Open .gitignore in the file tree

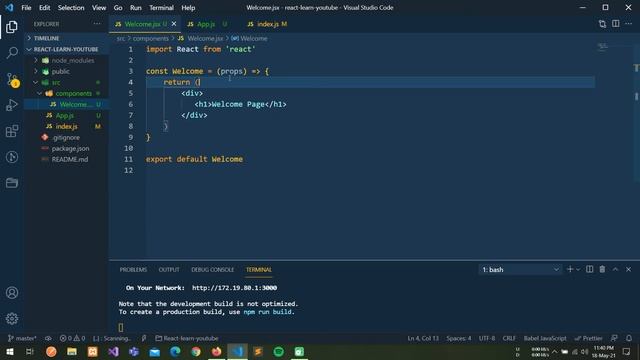click(65, 138)
